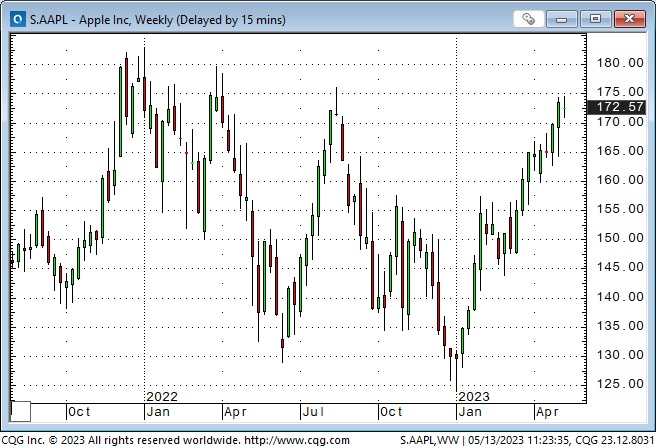Screen dimensions: 656x448
Task: Click the CQG app icon in title bar
Action: (x=18, y=19)
